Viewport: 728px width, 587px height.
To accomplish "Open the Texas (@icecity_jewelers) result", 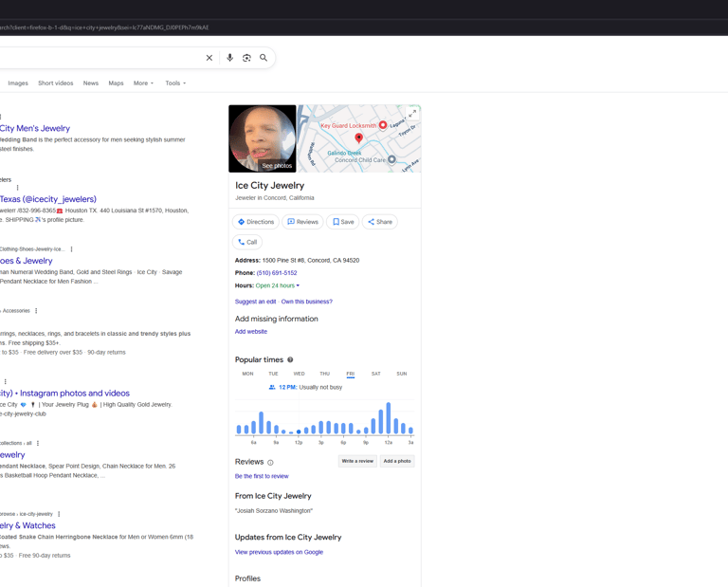I will pyautogui.click(x=48, y=199).
